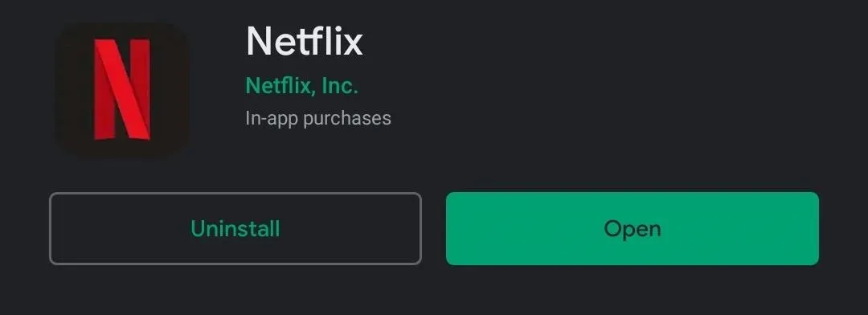Select the large Netflix heading
This screenshot has height=315, width=868.
point(304,42)
